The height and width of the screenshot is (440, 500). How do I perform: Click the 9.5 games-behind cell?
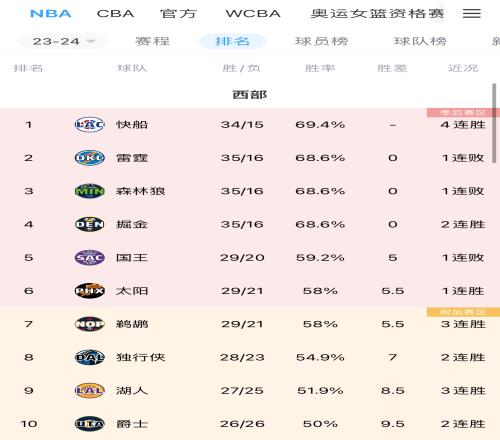(x=393, y=424)
